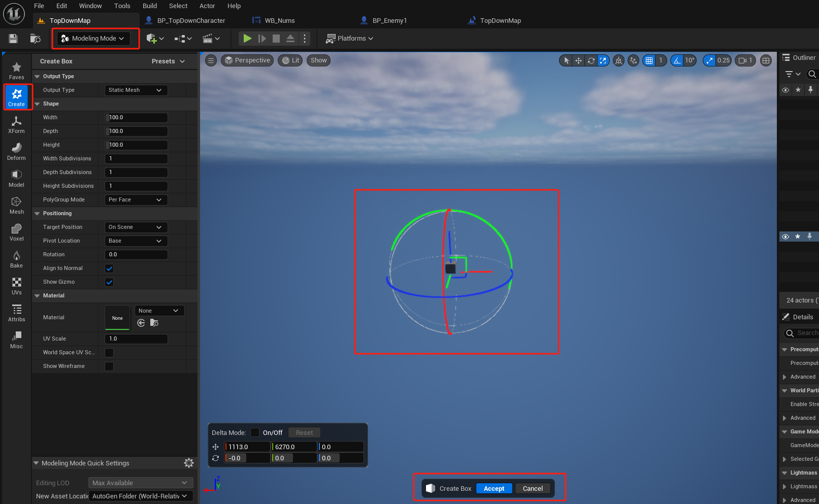Click the Reset delta button
The width and height of the screenshot is (819, 504).
305,432
